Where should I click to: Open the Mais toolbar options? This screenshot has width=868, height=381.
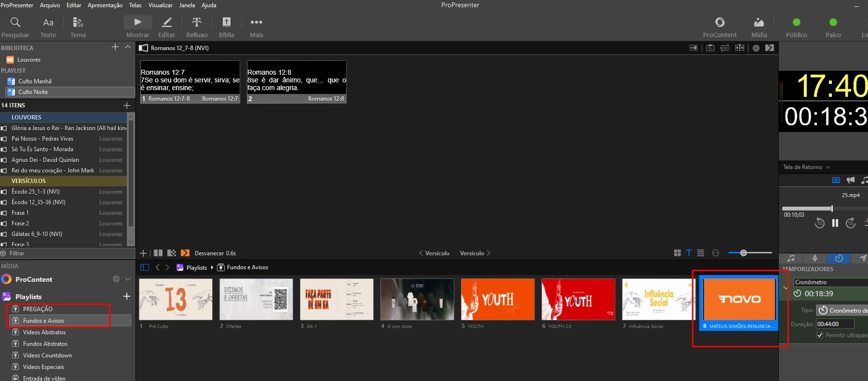tap(257, 27)
